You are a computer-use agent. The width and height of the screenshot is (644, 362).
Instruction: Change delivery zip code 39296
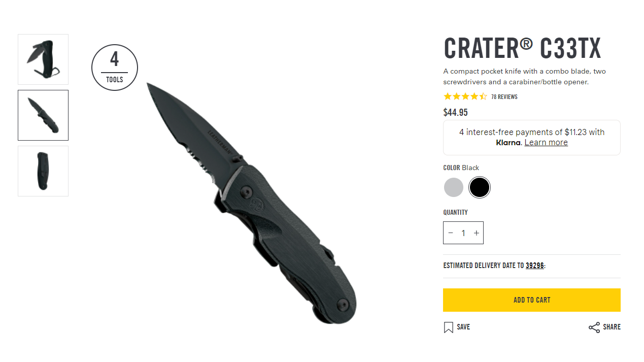(534, 266)
